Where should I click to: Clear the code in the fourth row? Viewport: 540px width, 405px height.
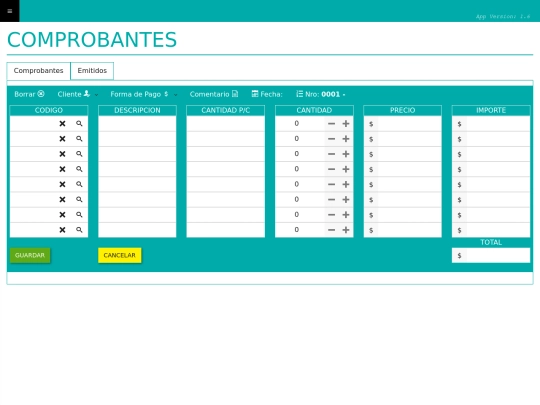[62, 169]
